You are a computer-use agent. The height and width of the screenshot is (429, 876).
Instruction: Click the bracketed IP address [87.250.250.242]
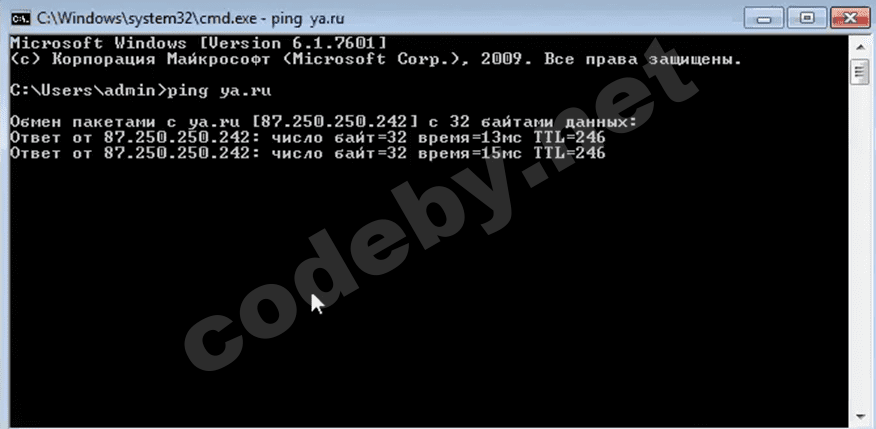[335, 122]
